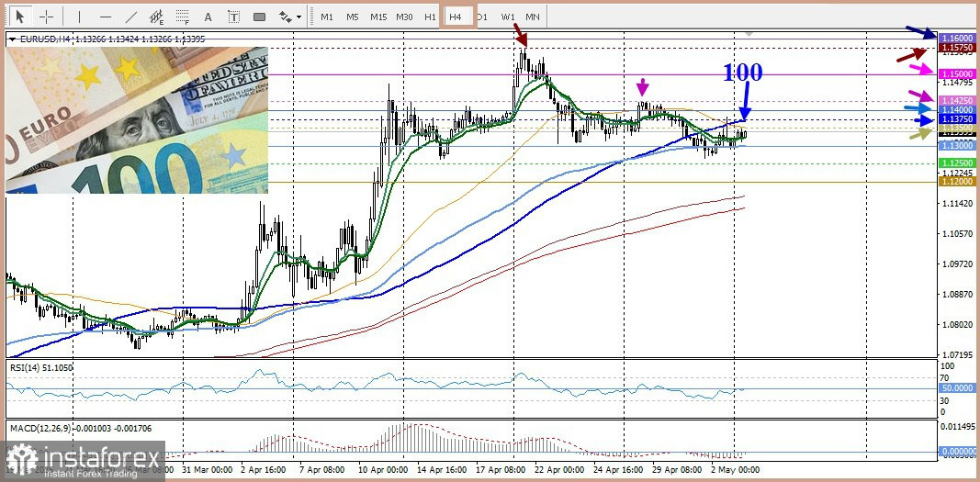Pick the trendline drawing tool
Screen dimensions: 980x482
131,17
